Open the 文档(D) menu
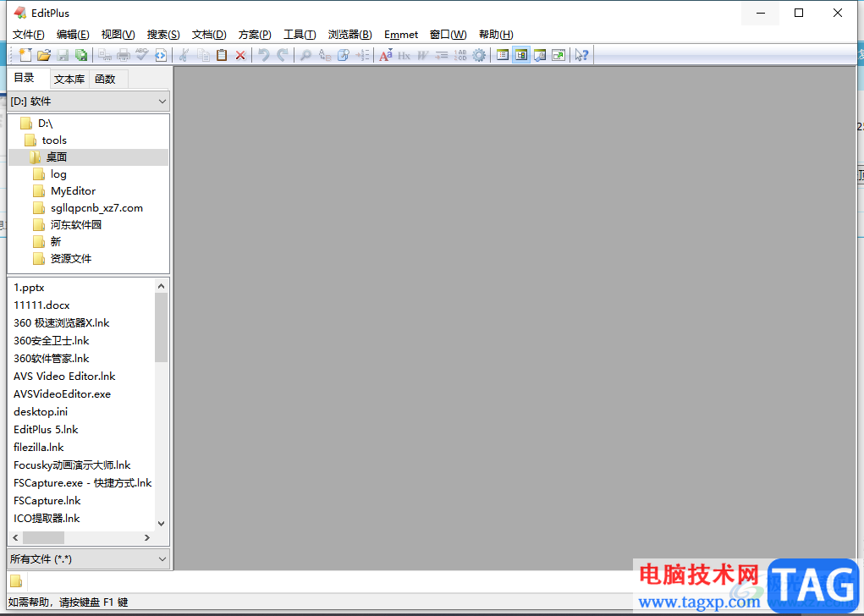The width and height of the screenshot is (864, 616). pyautogui.click(x=209, y=34)
